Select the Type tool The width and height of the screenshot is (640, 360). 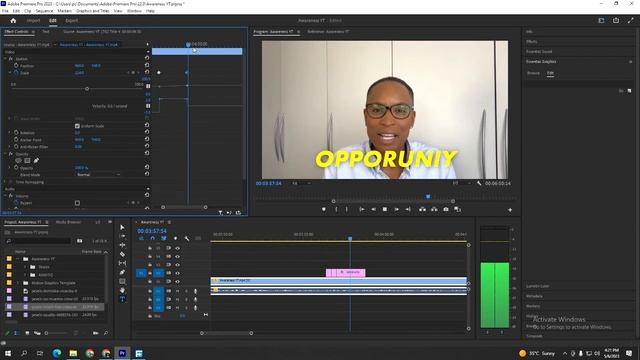click(122, 299)
